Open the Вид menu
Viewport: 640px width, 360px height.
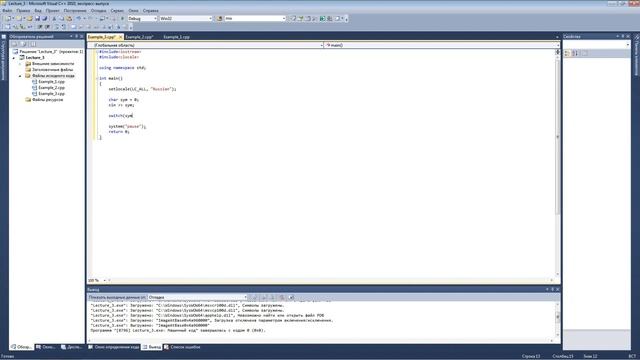(x=38, y=11)
